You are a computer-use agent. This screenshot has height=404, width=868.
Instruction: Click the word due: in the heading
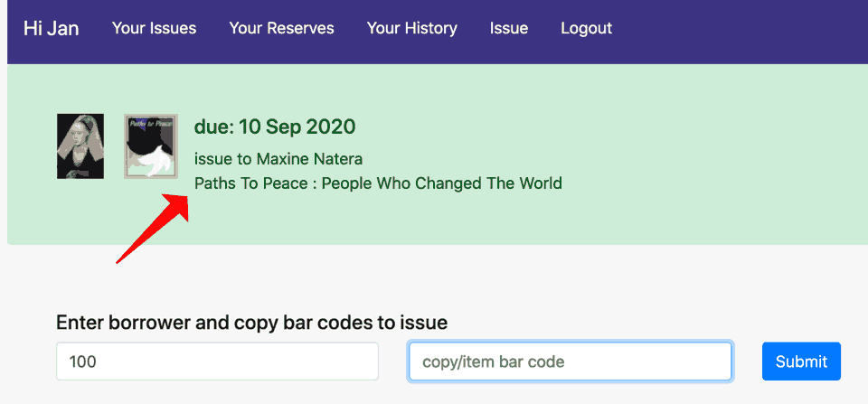tap(214, 127)
